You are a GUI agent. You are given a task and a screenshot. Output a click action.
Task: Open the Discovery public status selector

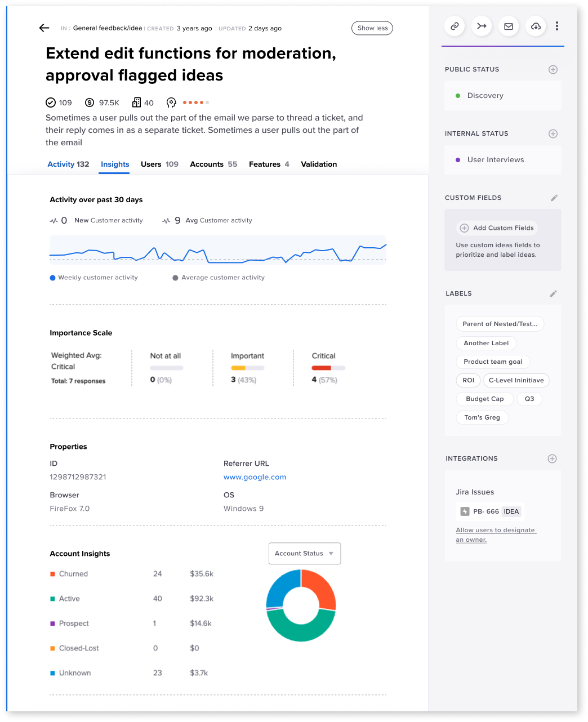(503, 96)
